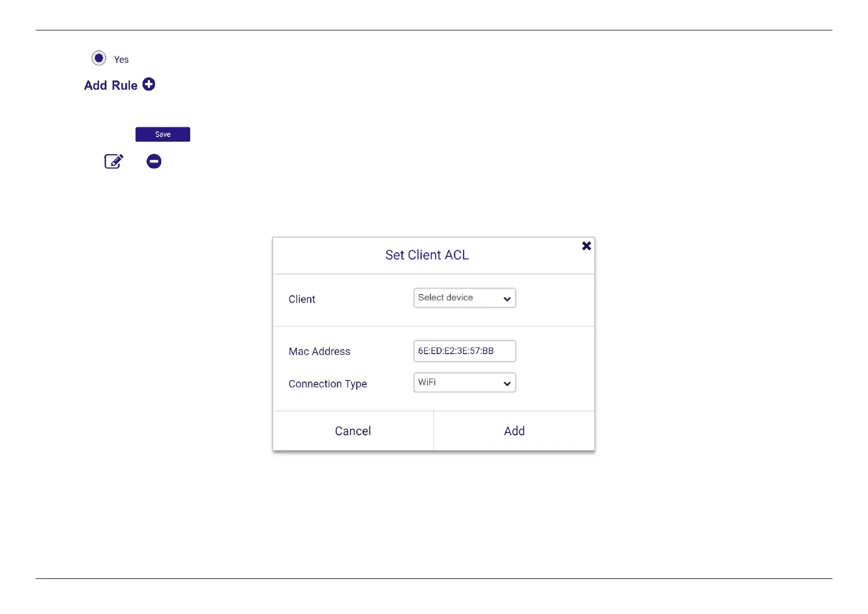Click the Set Client ACL title

[x=427, y=255]
